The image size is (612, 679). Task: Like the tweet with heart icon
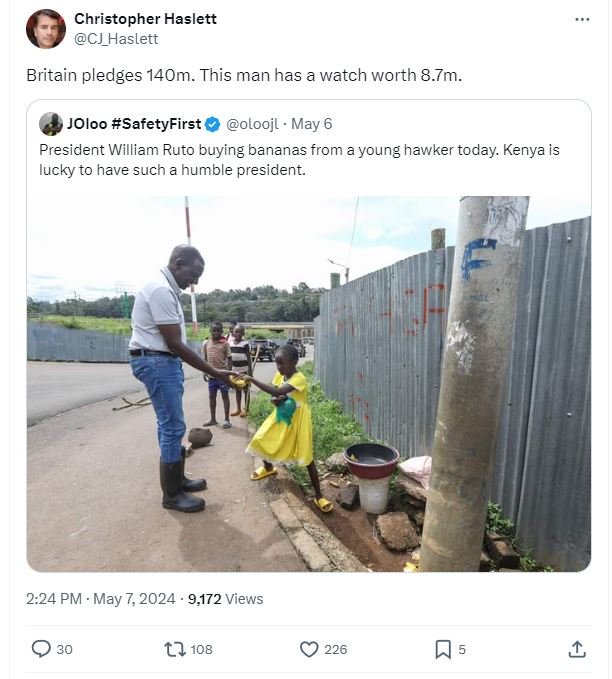[309, 649]
